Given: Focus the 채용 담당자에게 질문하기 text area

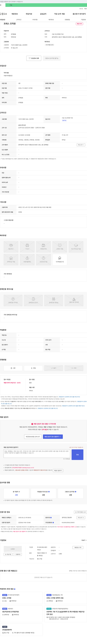Looking at the screenshot, I should click(37, 453).
